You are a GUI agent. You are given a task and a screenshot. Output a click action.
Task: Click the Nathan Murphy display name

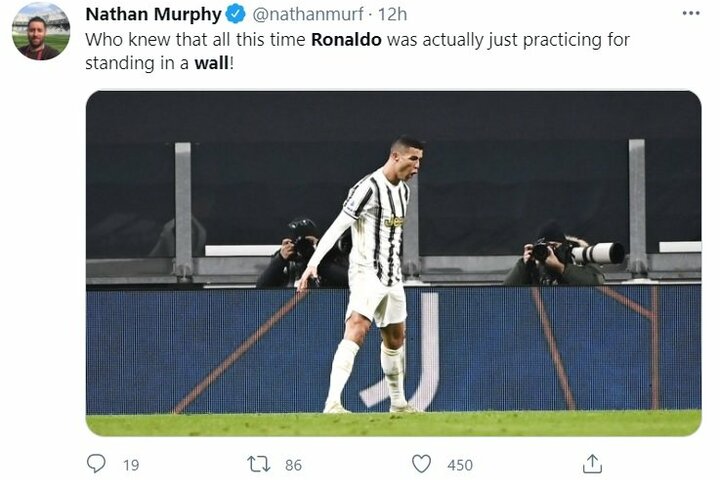click(x=152, y=14)
